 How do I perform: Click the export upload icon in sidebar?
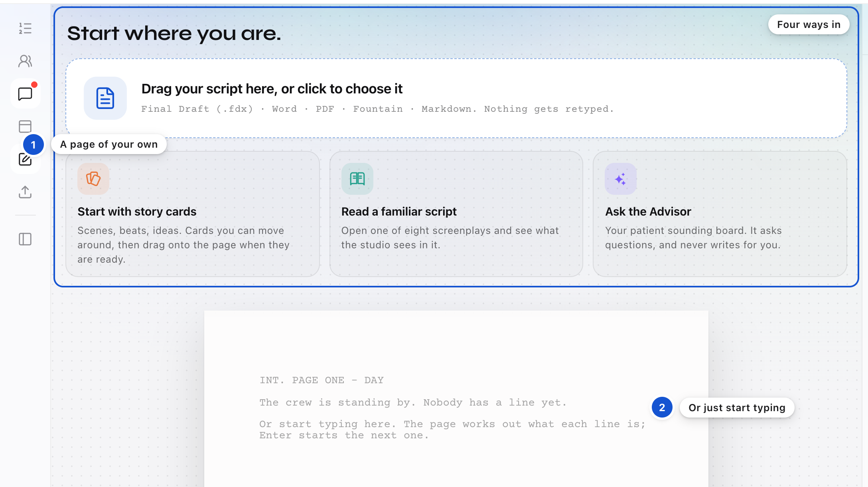tap(25, 192)
